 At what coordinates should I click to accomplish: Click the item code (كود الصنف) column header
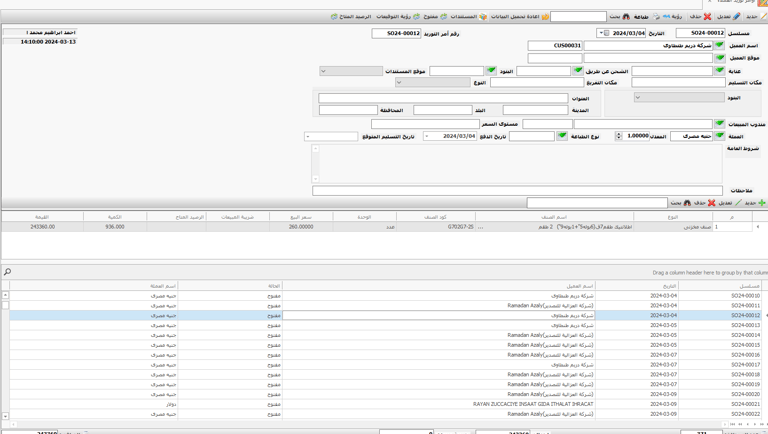click(435, 217)
